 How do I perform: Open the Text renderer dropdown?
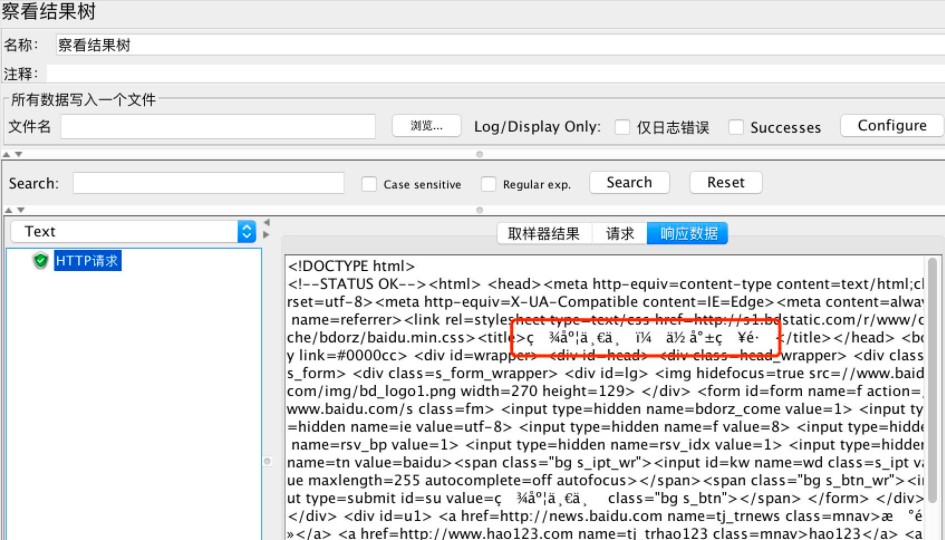point(133,231)
